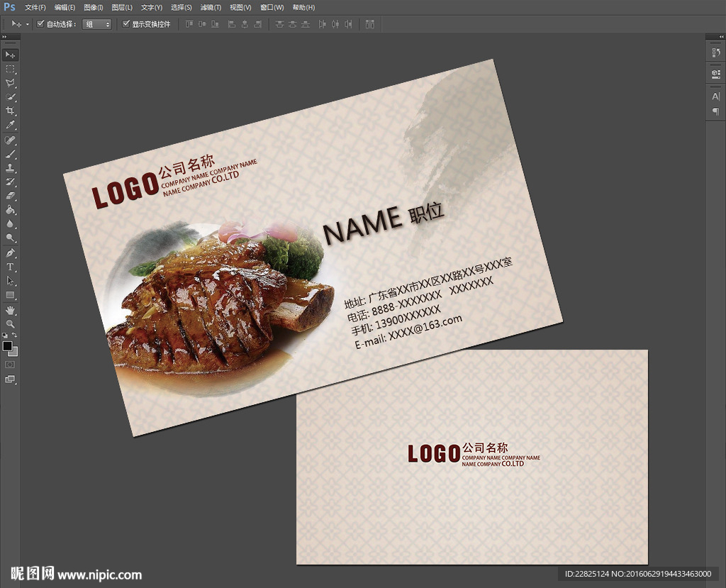Align horizontal centers button

(245, 24)
